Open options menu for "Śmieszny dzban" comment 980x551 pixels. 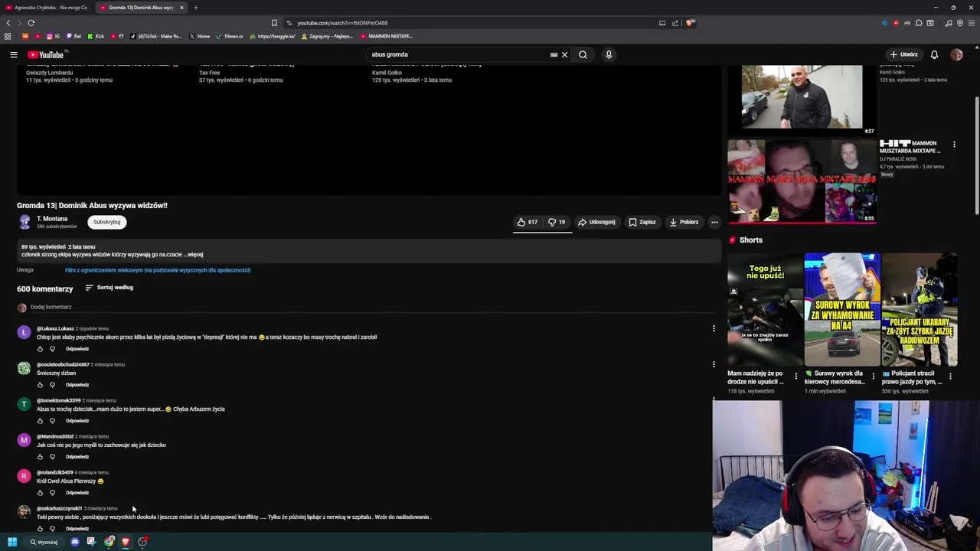tap(714, 364)
